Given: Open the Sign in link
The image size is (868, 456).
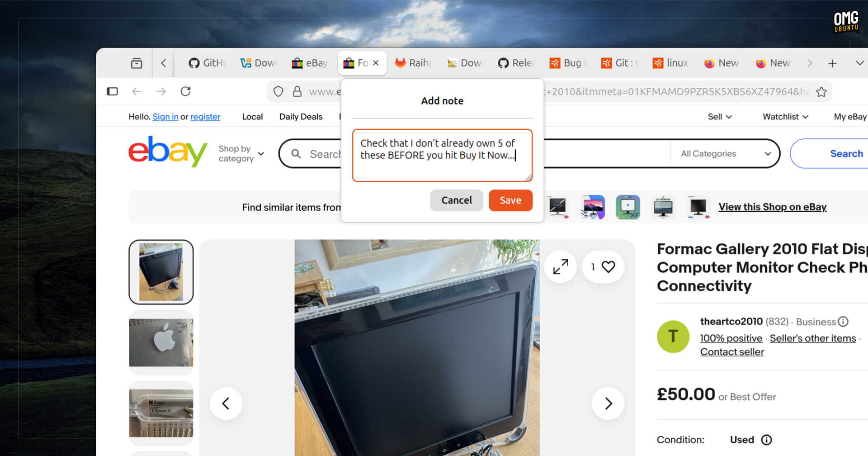Looking at the screenshot, I should 165,117.
